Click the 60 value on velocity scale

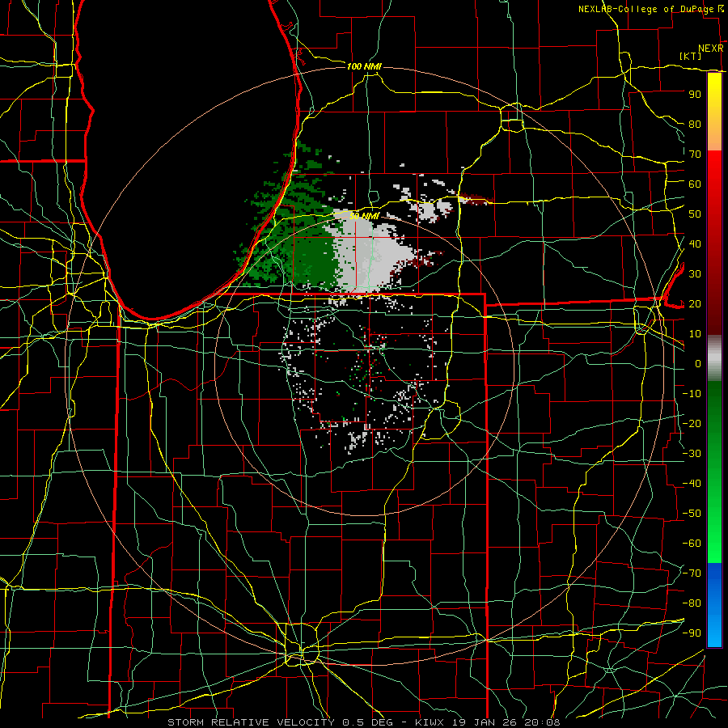click(695, 184)
